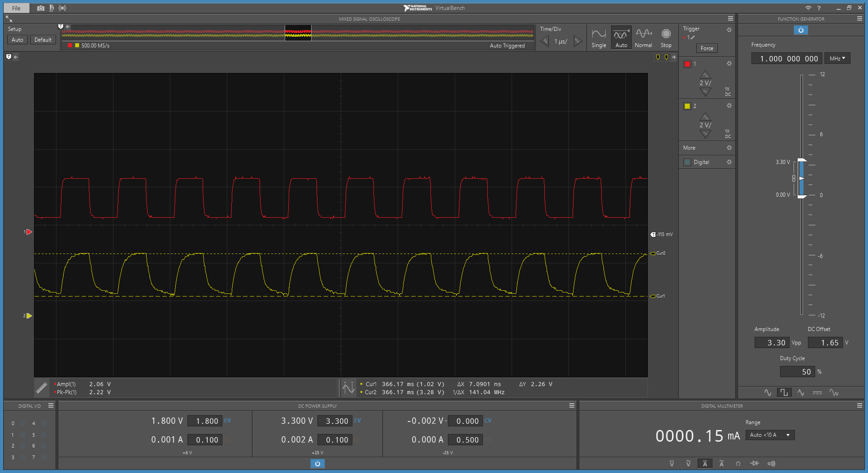Click the trigger source and edge indicator
This screenshot has height=473, width=868.
[x=690, y=38]
